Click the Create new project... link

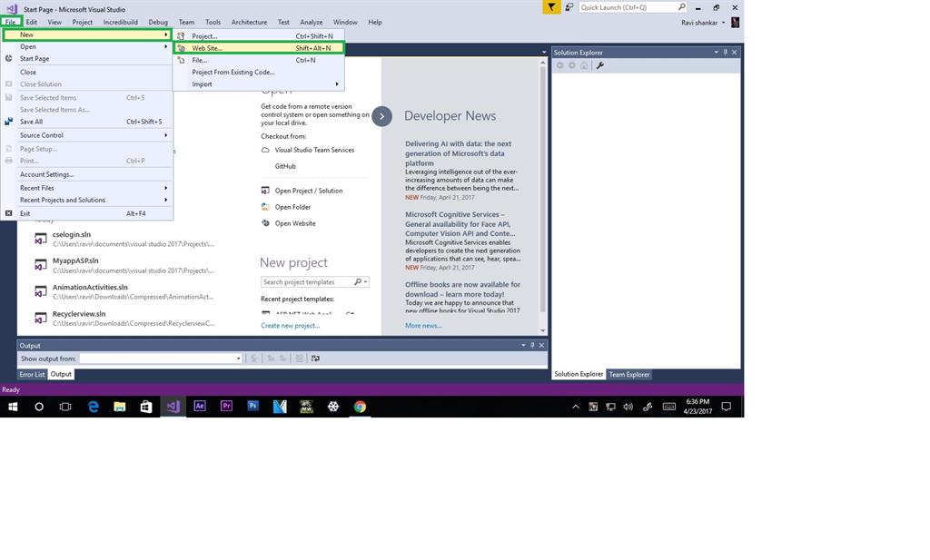[x=290, y=325]
